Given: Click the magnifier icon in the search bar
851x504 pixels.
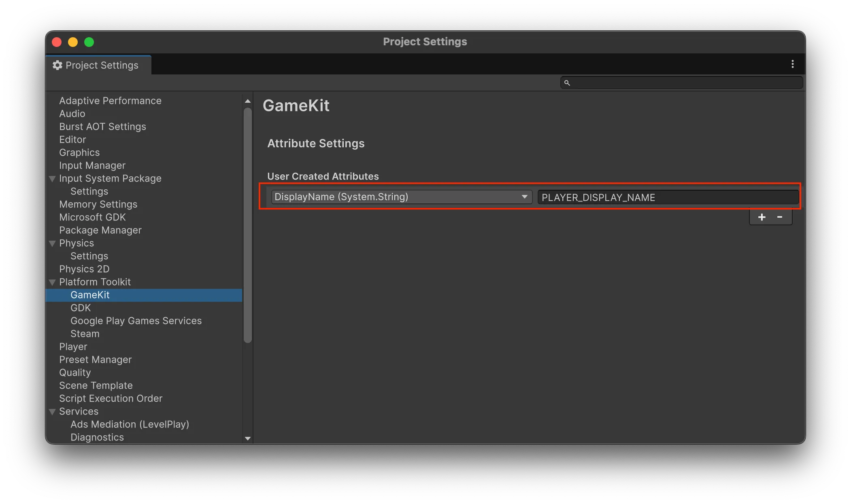Looking at the screenshot, I should 567,83.
